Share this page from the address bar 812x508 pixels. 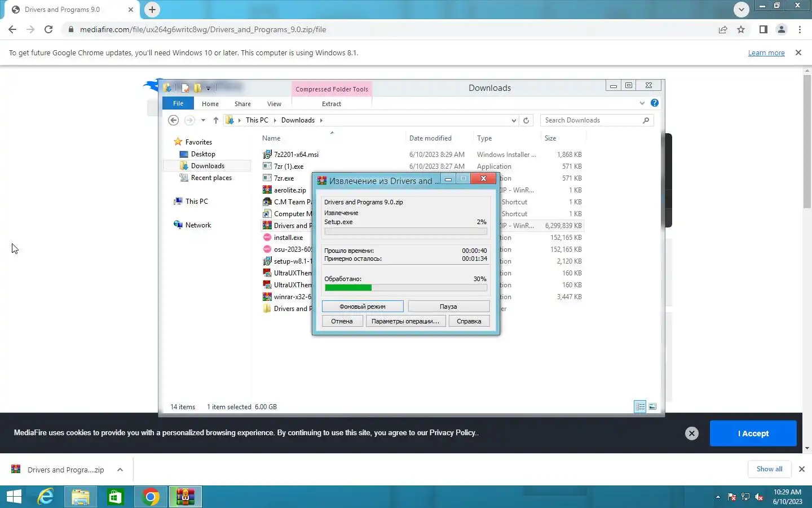pyautogui.click(x=723, y=29)
